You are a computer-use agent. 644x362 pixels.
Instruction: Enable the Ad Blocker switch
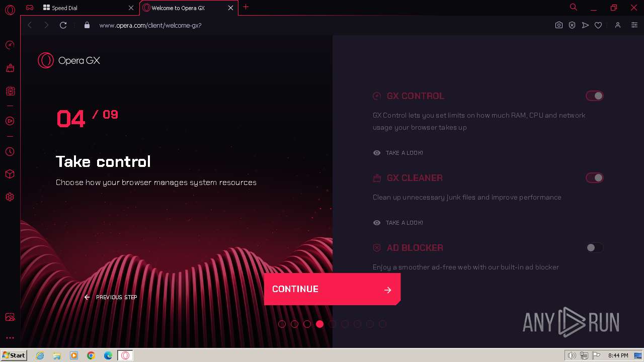594,247
